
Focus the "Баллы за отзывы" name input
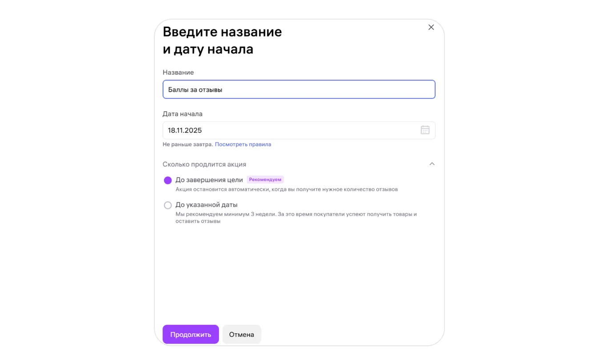pos(299,89)
